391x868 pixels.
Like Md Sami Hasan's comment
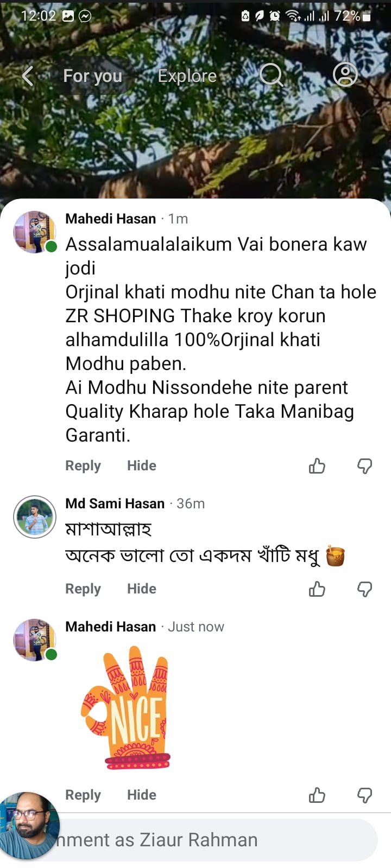tap(317, 589)
